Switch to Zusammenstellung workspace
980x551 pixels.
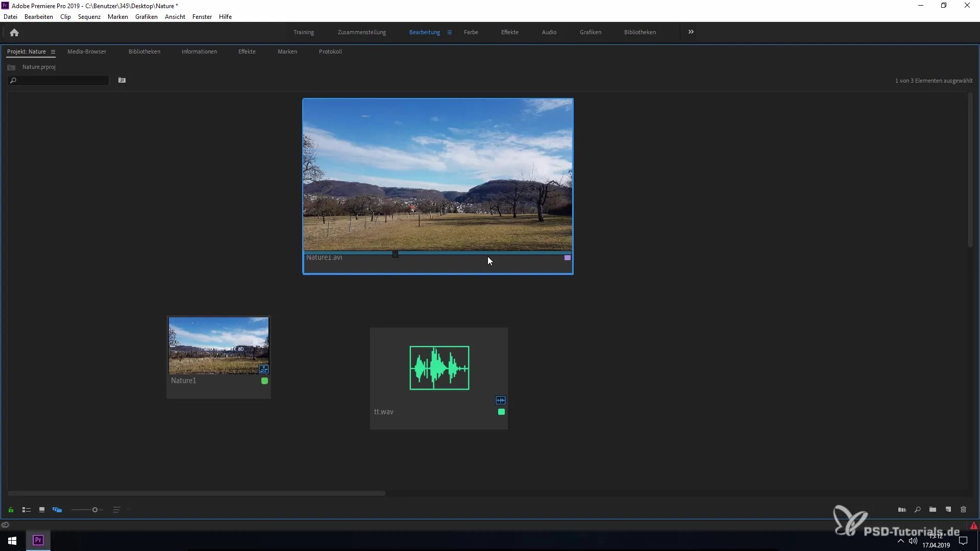(x=362, y=32)
